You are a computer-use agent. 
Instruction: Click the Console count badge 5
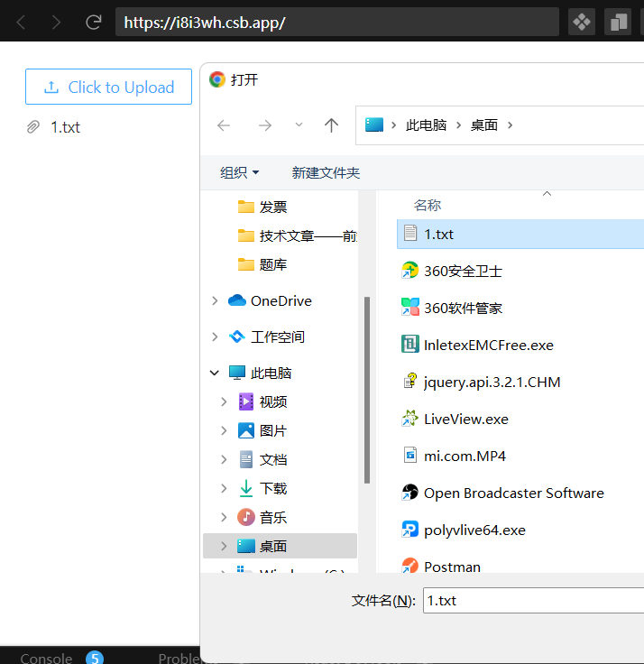click(95, 658)
